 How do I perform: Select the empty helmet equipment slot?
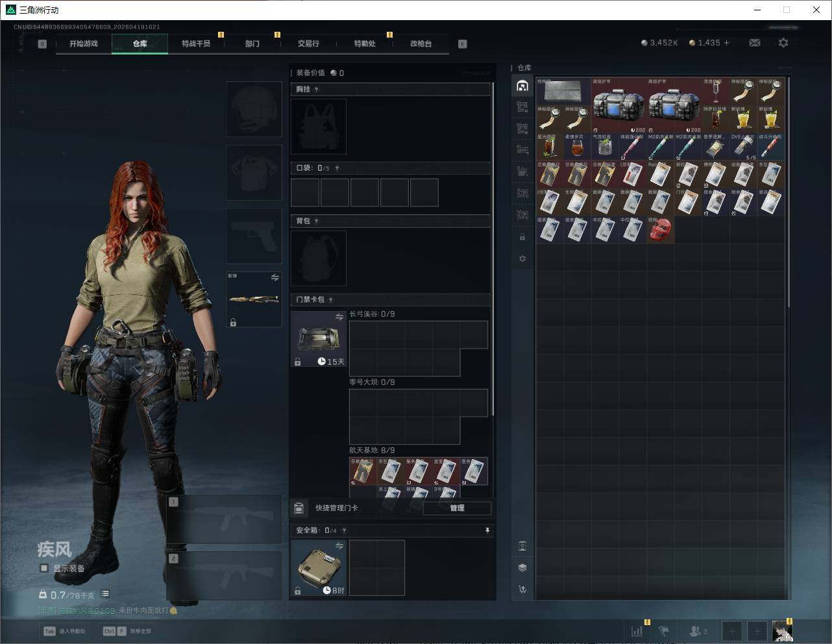point(254,109)
